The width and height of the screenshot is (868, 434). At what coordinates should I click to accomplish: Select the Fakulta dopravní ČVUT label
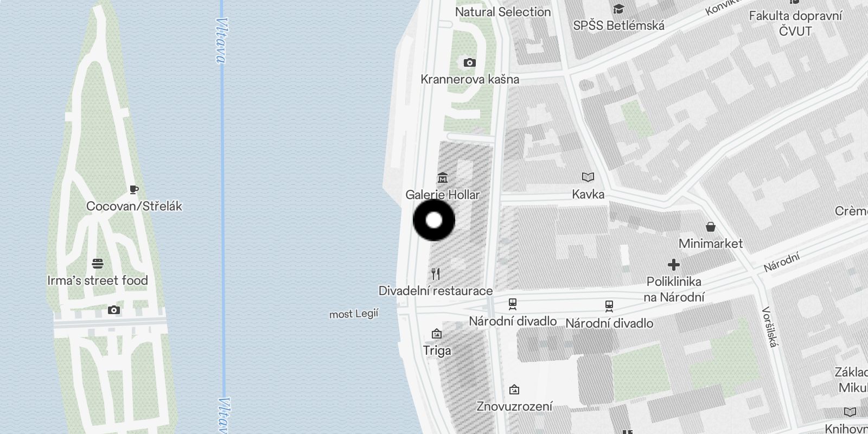(x=795, y=23)
